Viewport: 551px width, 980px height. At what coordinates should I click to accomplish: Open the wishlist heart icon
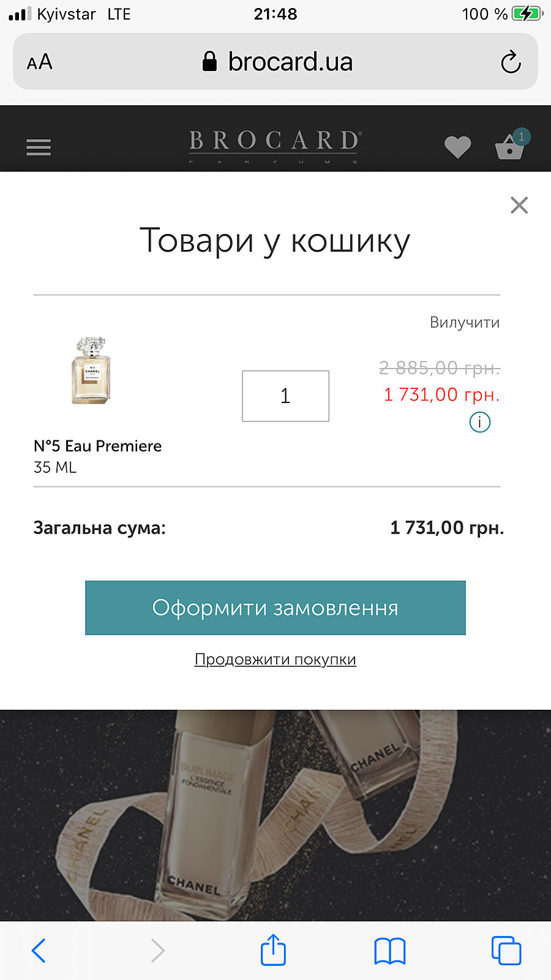(457, 147)
